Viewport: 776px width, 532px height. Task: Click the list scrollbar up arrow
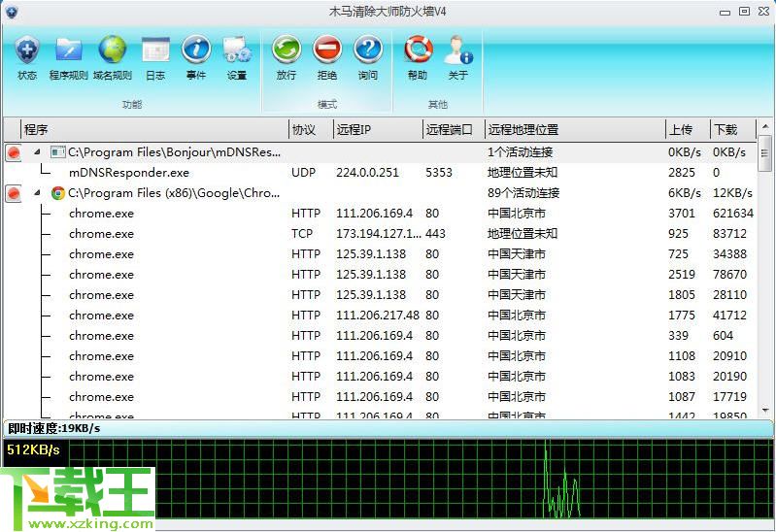[765, 127]
